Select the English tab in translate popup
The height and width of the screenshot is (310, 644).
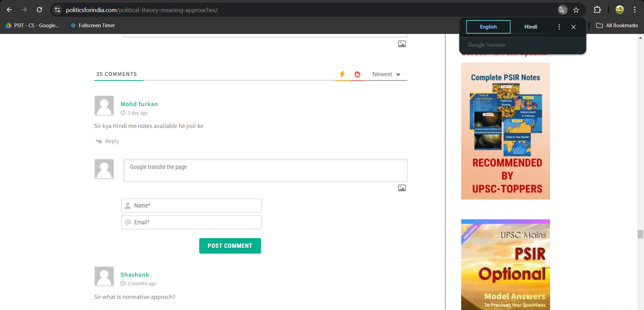pyautogui.click(x=488, y=27)
